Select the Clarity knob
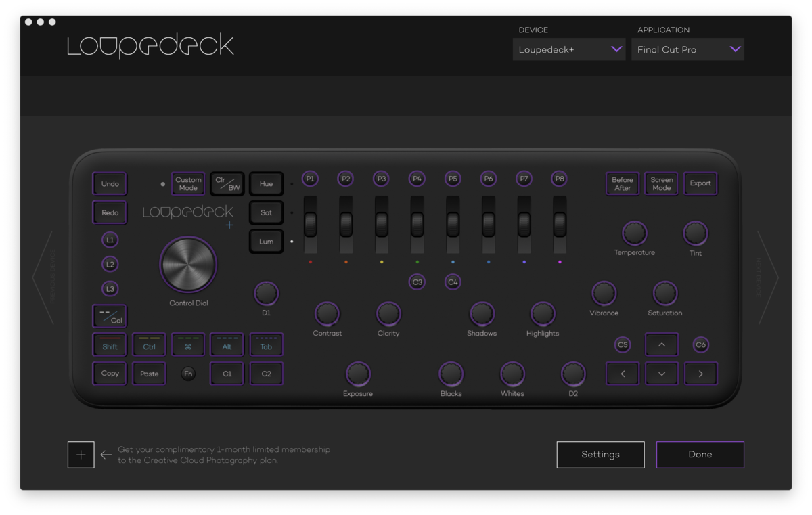The image size is (812, 515). [388, 313]
